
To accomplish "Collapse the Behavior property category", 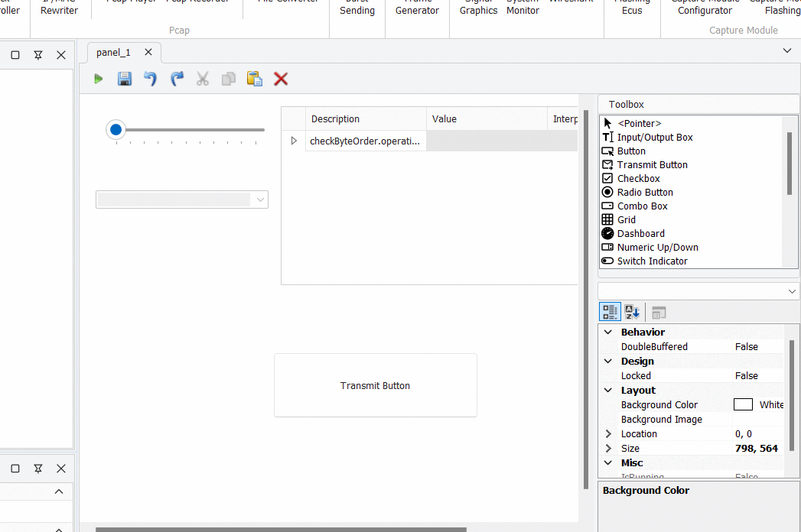I will click(608, 332).
